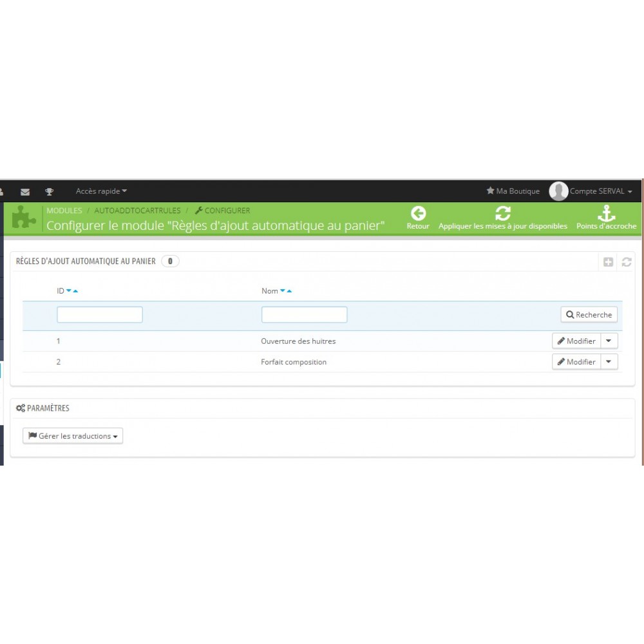Modify the Forfait composition rule

click(576, 362)
